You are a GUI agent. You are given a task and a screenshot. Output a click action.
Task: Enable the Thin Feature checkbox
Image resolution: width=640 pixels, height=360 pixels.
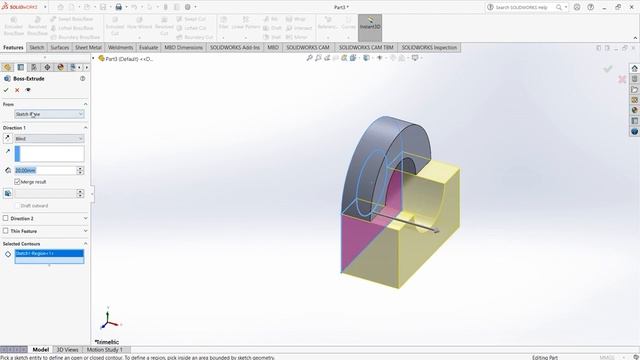(6, 231)
